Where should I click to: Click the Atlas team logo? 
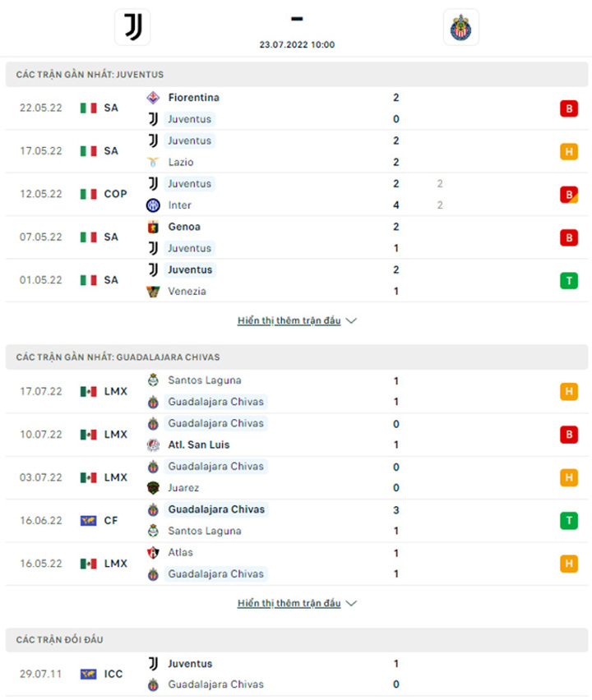click(x=153, y=553)
